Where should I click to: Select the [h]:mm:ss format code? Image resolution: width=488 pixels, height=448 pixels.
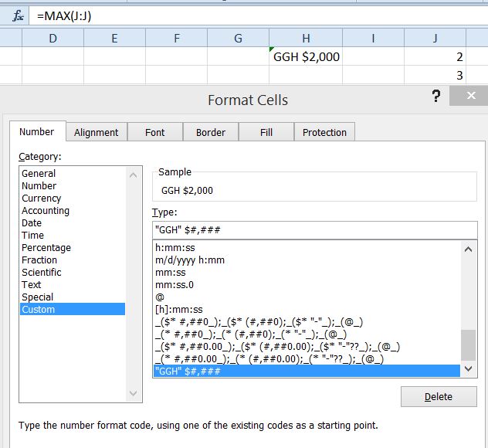point(181,310)
